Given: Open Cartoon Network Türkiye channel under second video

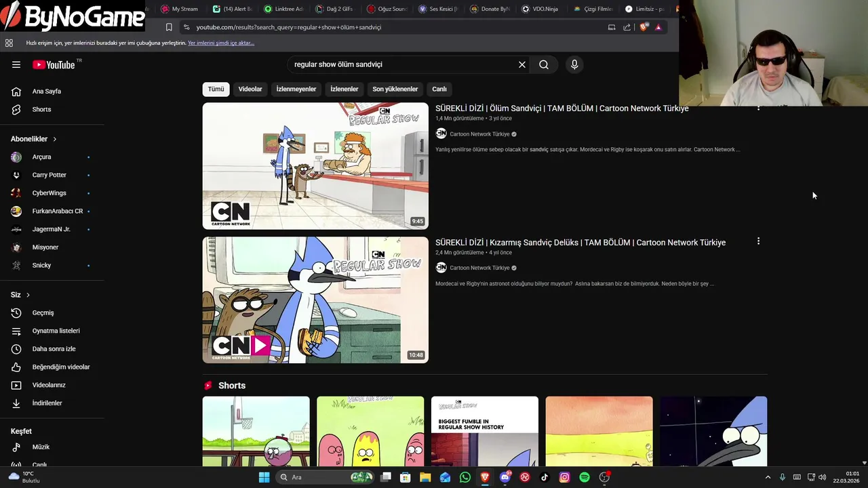Looking at the screenshot, I should tap(479, 268).
